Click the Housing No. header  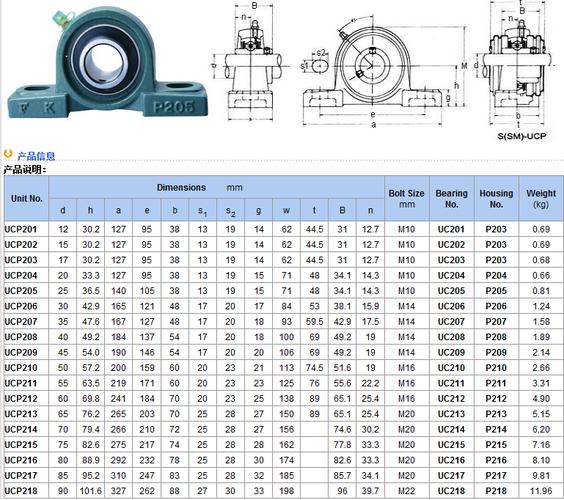pos(496,199)
